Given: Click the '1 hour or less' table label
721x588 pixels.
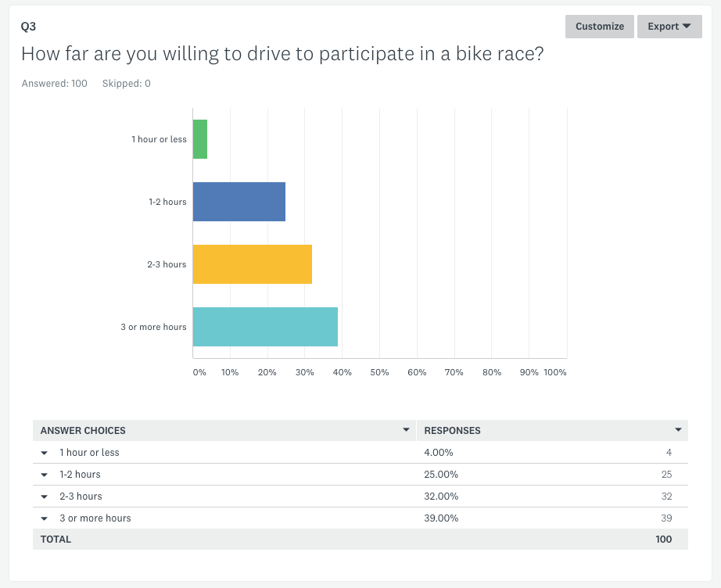Looking at the screenshot, I should [x=89, y=453].
